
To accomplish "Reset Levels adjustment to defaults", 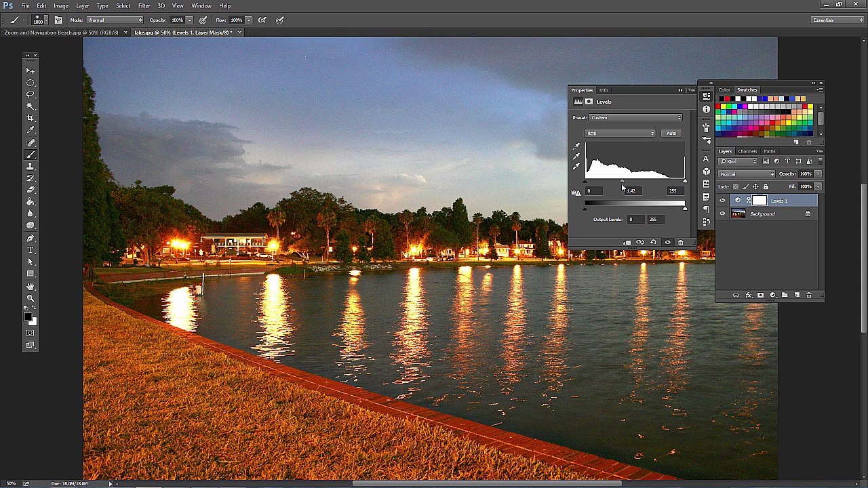I will click(653, 242).
